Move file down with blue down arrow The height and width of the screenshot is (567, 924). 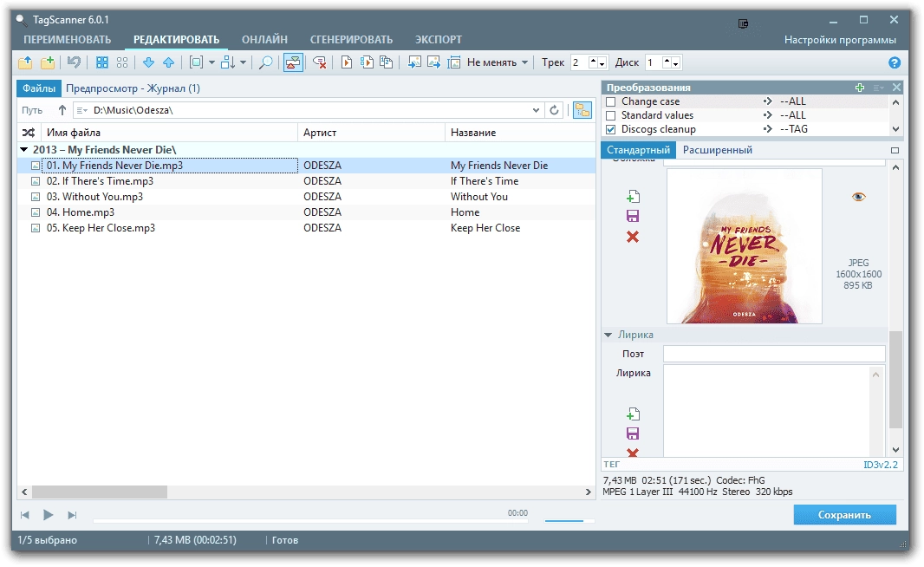coord(148,62)
